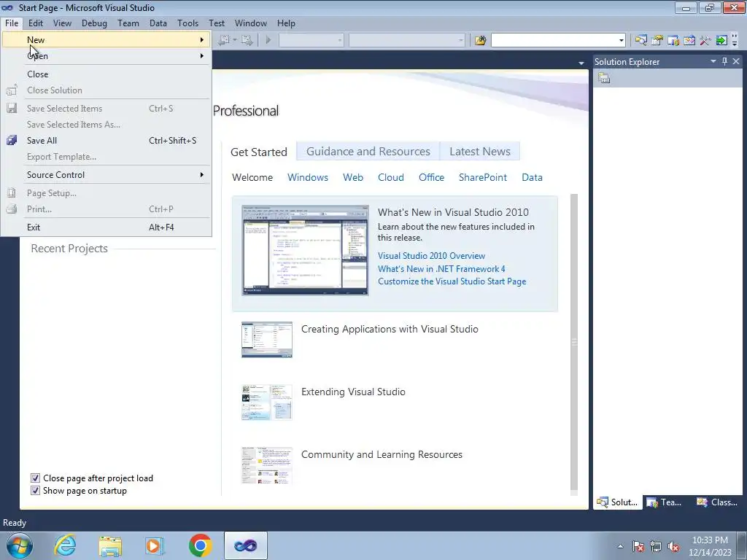
Task: Click the Start Debugging play icon
Action: tap(268, 41)
